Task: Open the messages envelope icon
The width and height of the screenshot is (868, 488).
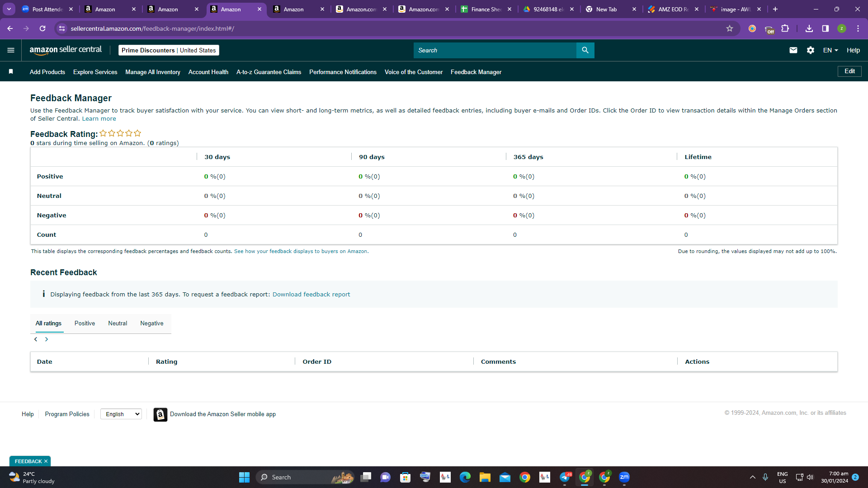Action: point(793,50)
